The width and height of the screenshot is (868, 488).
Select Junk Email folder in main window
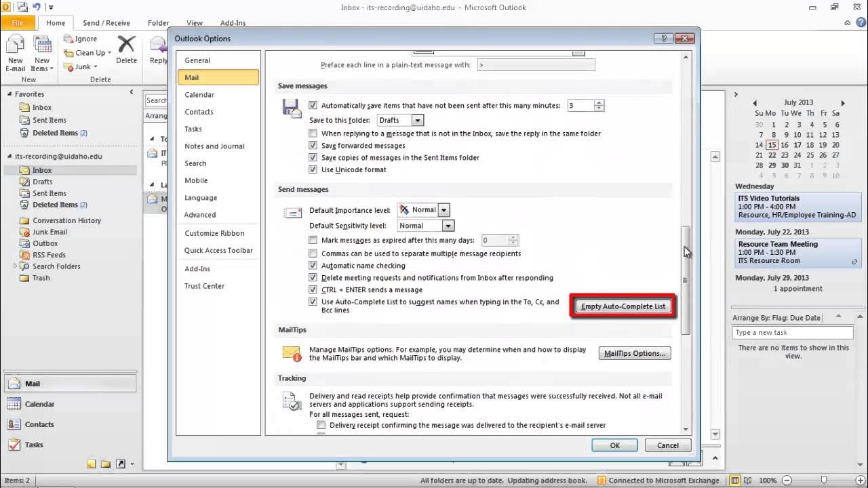click(x=50, y=232)
